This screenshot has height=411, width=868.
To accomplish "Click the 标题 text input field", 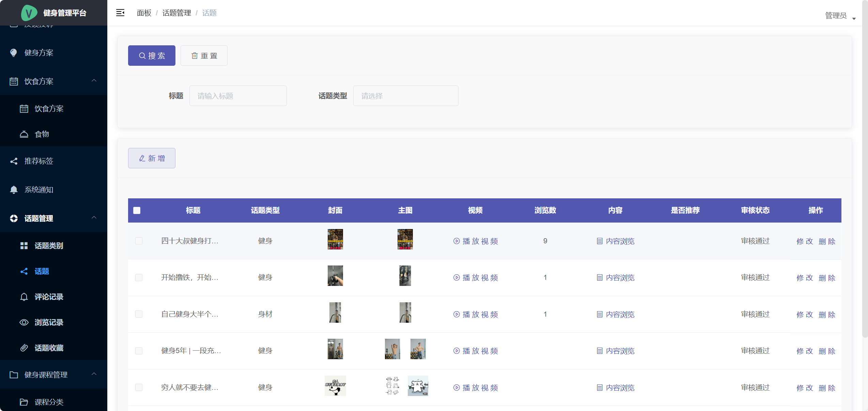I will [238, 96].
